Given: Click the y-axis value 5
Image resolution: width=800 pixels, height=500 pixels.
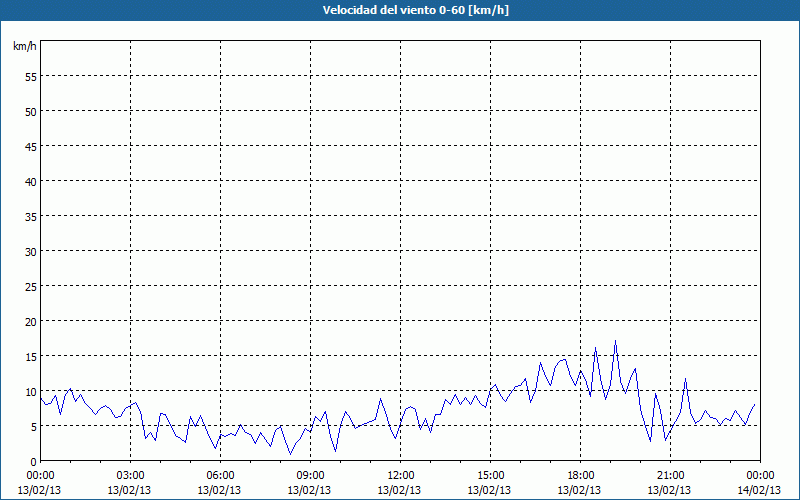Looking at the screenshot, I should 34,427.
